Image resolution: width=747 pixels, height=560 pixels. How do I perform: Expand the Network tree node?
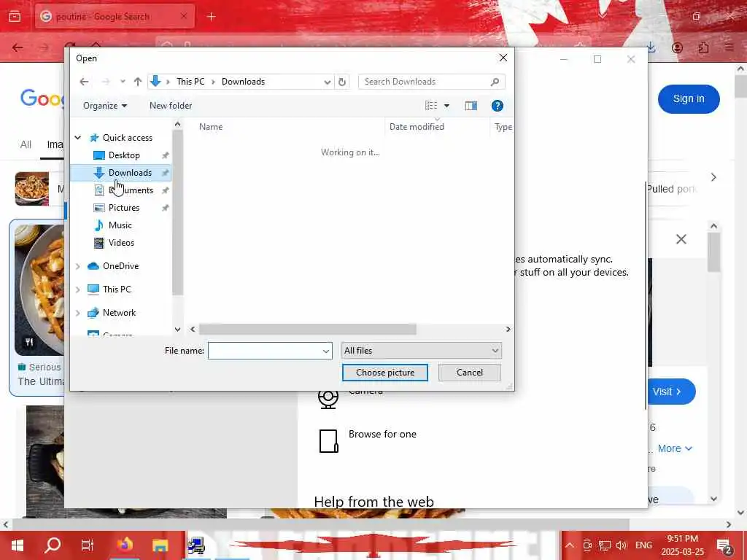pos(77,313)
